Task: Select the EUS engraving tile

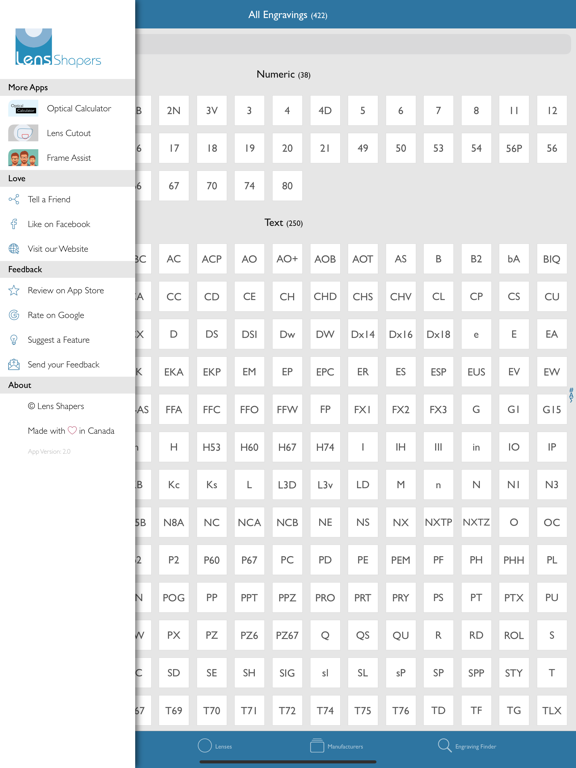Action: [476, 372]
